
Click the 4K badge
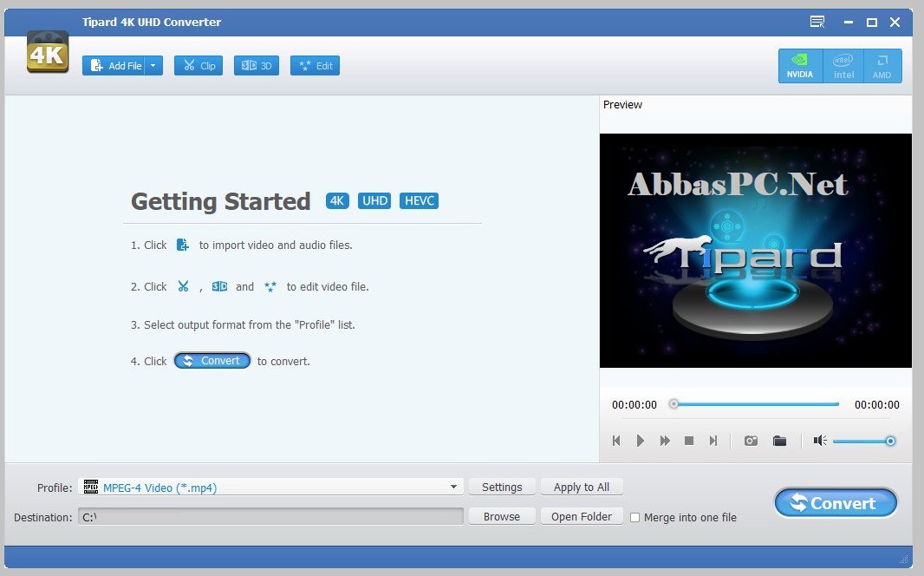(337, 201)
